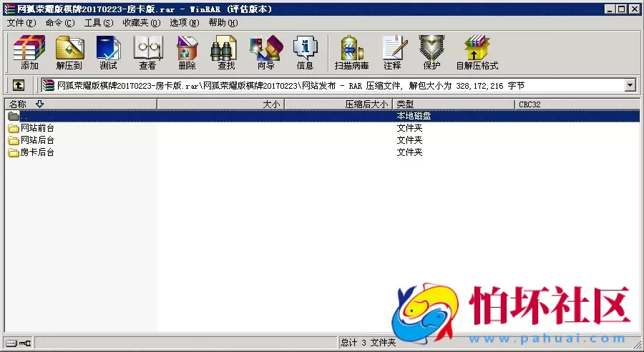The height and width of the screenshot is (352, 644).
Task: Click the 删除 (Delete) toolbar icon
Action: pyautogui.click(x=187, y=52)
